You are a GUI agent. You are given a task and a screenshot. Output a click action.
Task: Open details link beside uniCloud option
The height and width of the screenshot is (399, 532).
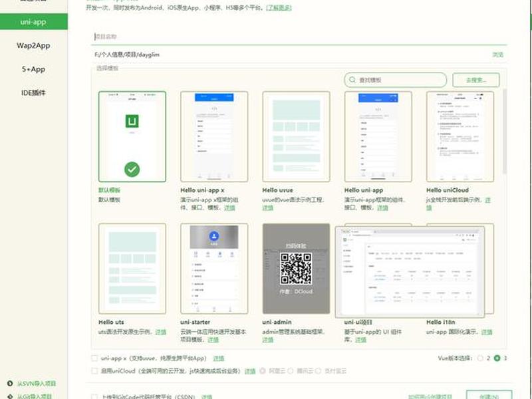point(250,371)
